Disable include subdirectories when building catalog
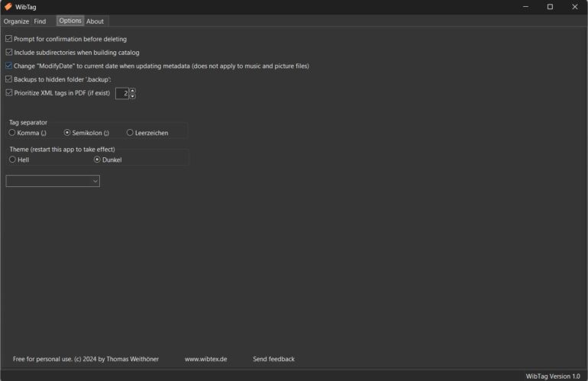This screenshot has width=588, height=381. click(x=9, y=53)
